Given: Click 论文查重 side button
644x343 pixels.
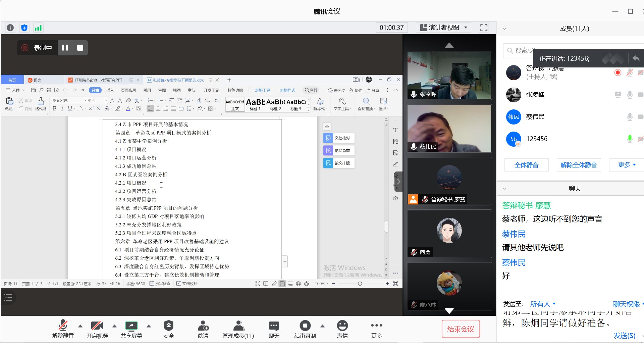Looking at the screenshot, I should tap(339, 150).
